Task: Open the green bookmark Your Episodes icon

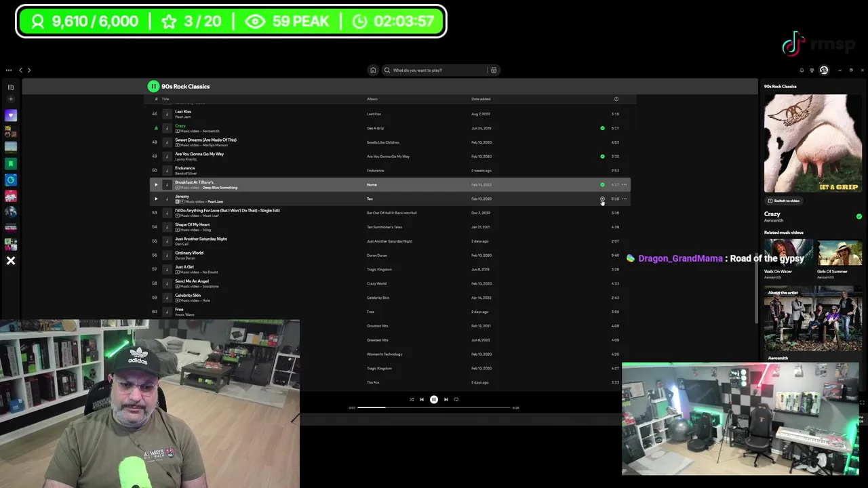Action: pos(11,163)
